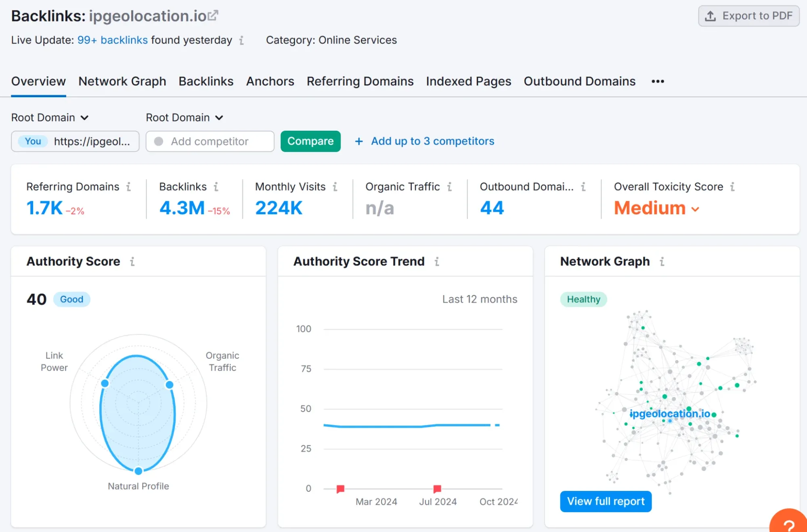Show Authority Score info icon

132,262
